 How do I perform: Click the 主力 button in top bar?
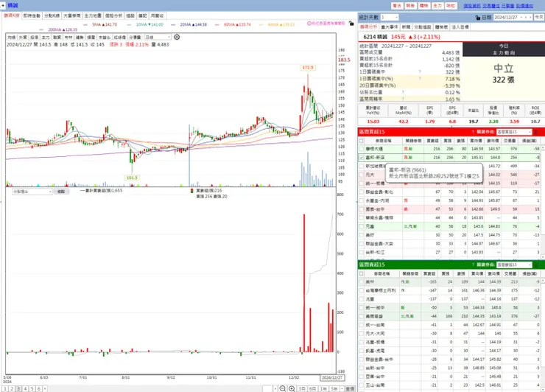pos(437,6)
